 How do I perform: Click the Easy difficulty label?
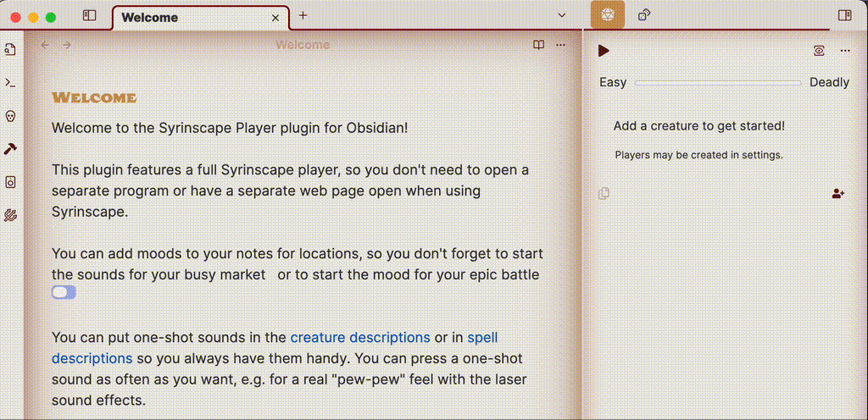click(x=613, y=83)
